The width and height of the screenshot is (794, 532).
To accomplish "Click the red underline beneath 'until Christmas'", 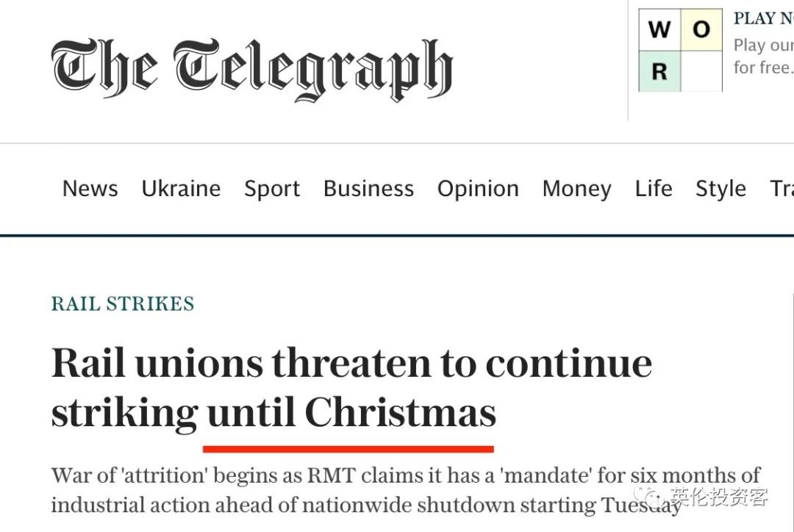I will point(348,448).
